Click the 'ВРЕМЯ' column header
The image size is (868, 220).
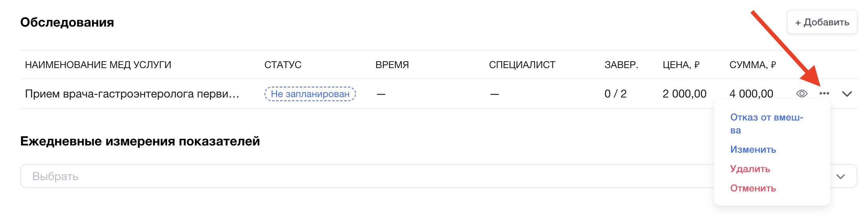392,65
